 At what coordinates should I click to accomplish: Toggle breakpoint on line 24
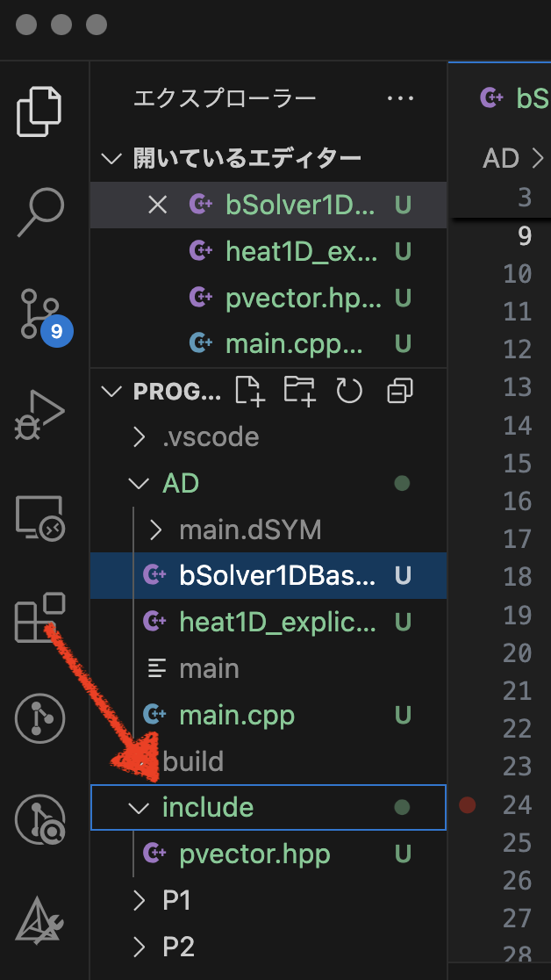468,804
